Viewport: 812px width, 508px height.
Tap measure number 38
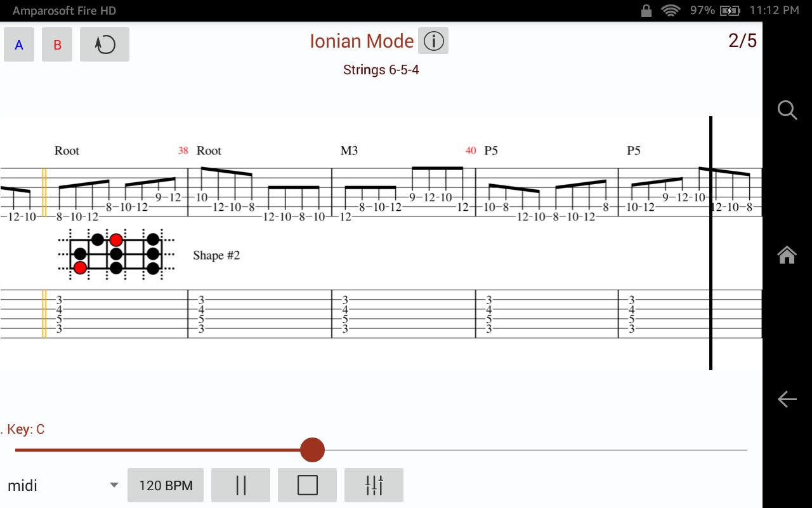[183, 150]
